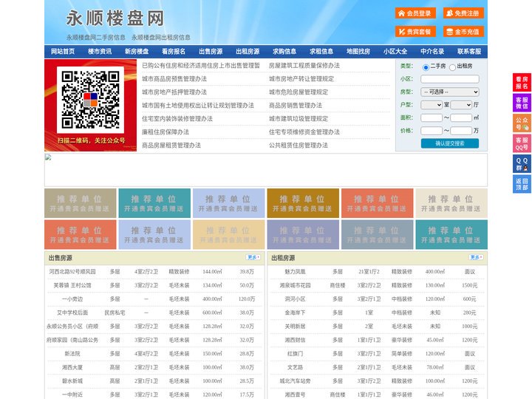Open 看房报名 navigation bar item
Screen dimensions: 532x399
174,52
